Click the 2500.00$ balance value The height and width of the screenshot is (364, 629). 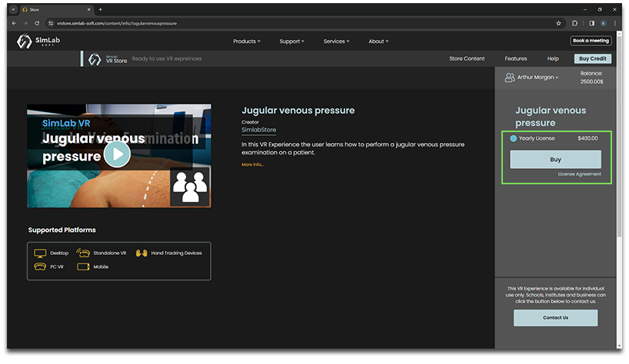(591, 81)
